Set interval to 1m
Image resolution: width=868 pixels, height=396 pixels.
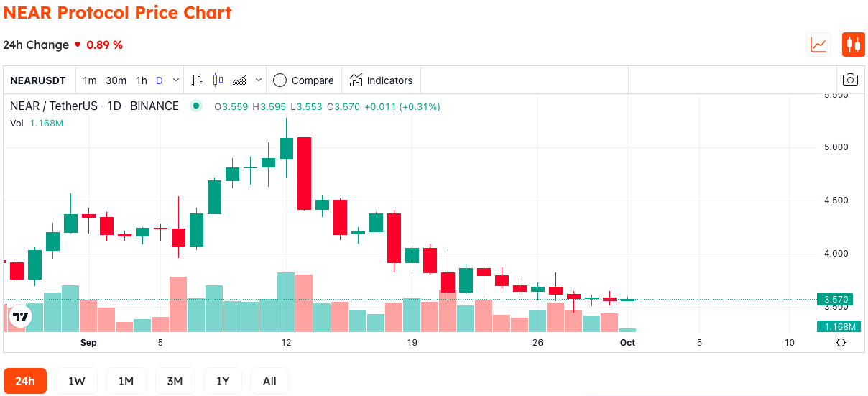tap(90, 80)
